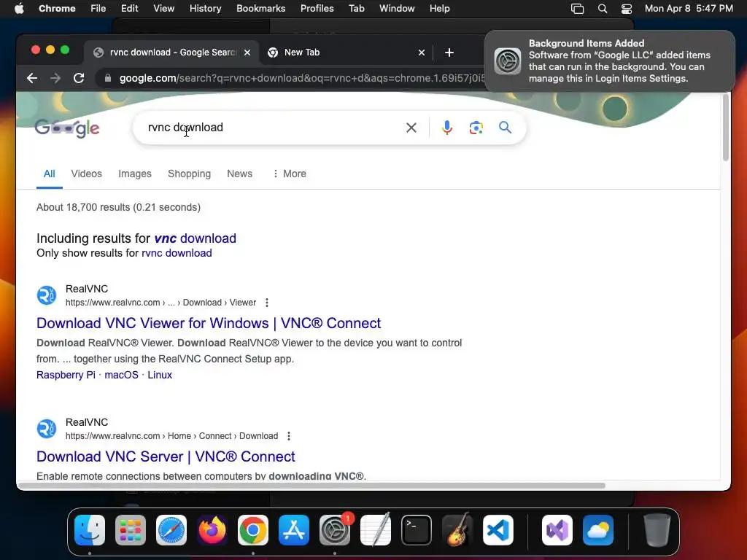Switch to the News results tab

[x=239, y=174]
